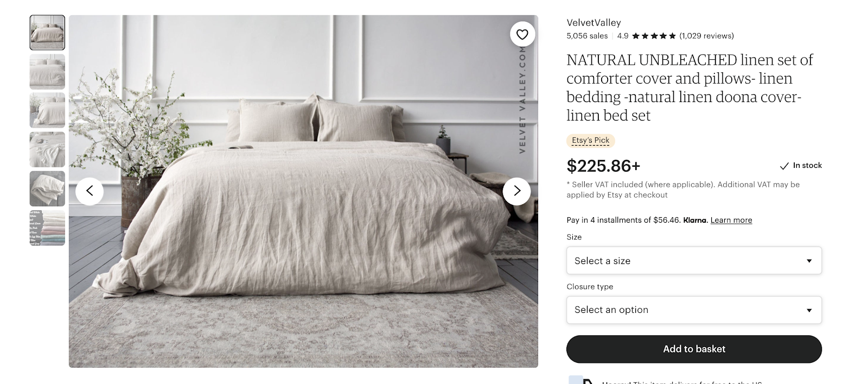Image resolution: width=868 pixels, height=384 pixels.
Task: Add to basket
Action: click(x=694, y=349)
